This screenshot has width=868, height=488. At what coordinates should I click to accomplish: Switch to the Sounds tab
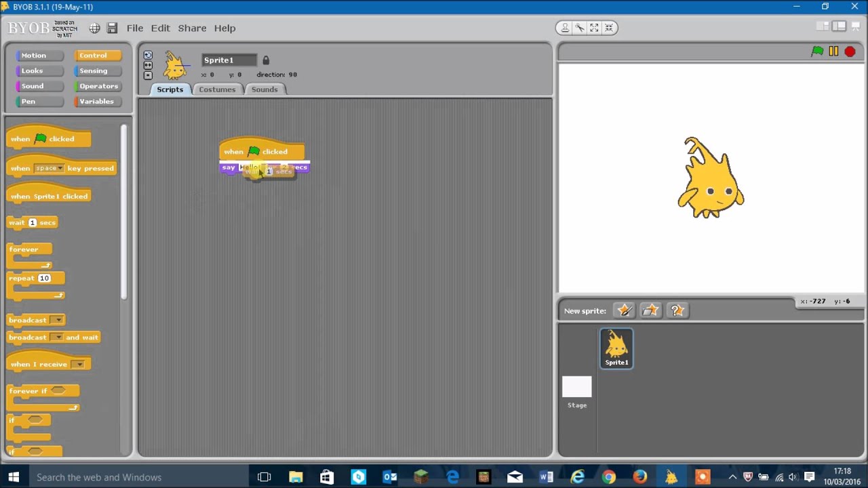tap(264, 89)
